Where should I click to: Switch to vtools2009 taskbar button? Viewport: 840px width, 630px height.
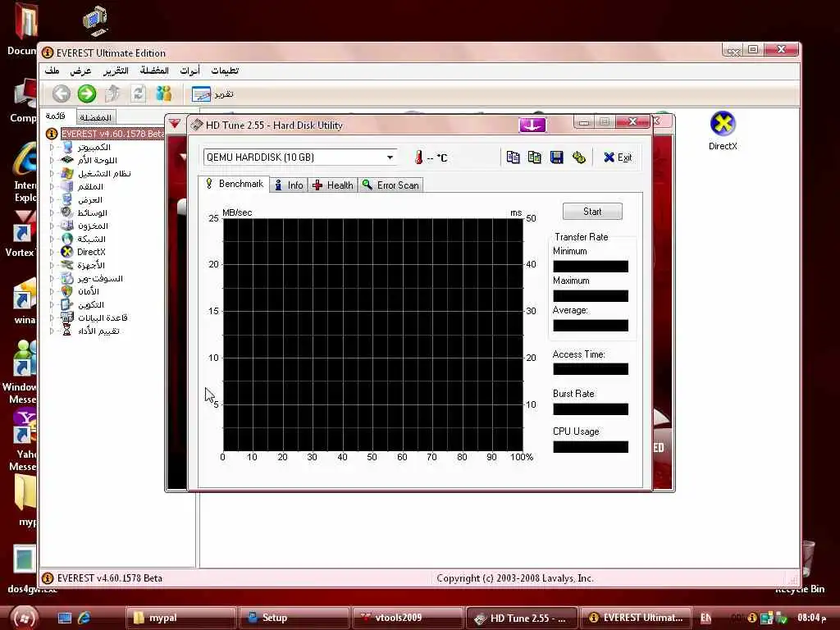(x=407, y=618)
